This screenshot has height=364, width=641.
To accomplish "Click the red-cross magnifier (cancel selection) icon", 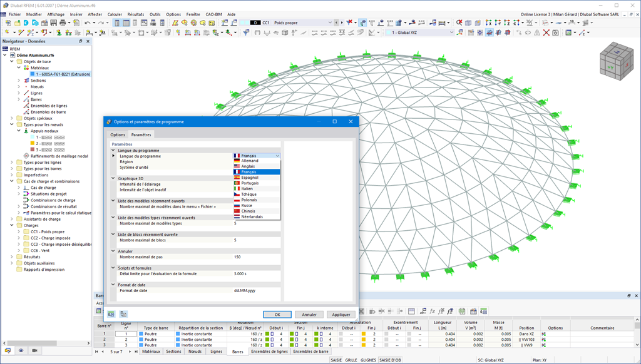I will (x=459, y=23).
